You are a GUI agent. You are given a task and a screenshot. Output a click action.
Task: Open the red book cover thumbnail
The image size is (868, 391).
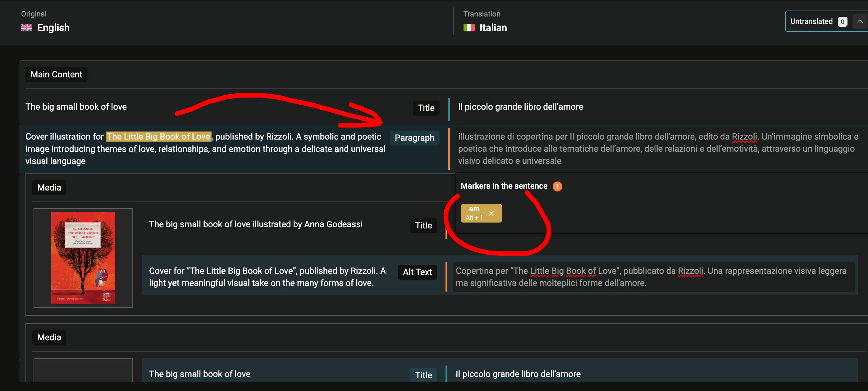[x=83, y=258]
